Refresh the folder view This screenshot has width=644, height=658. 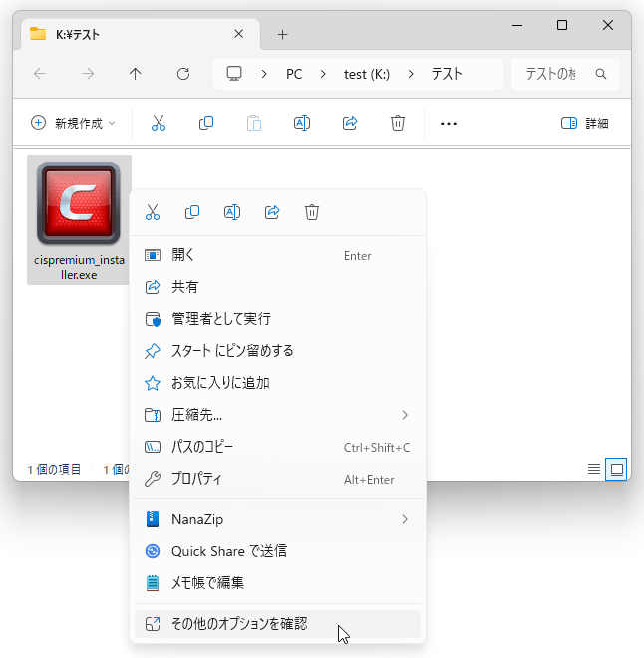coord(183,74)
